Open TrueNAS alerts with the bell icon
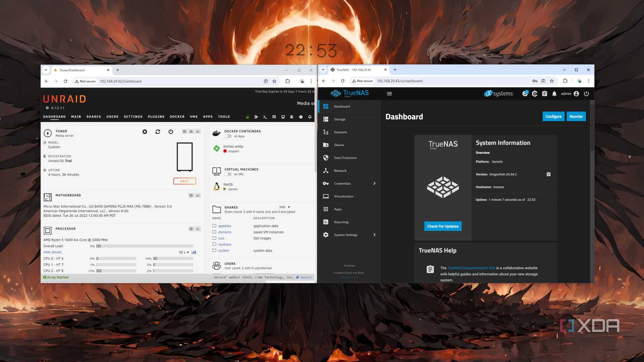 coord(554,94)
